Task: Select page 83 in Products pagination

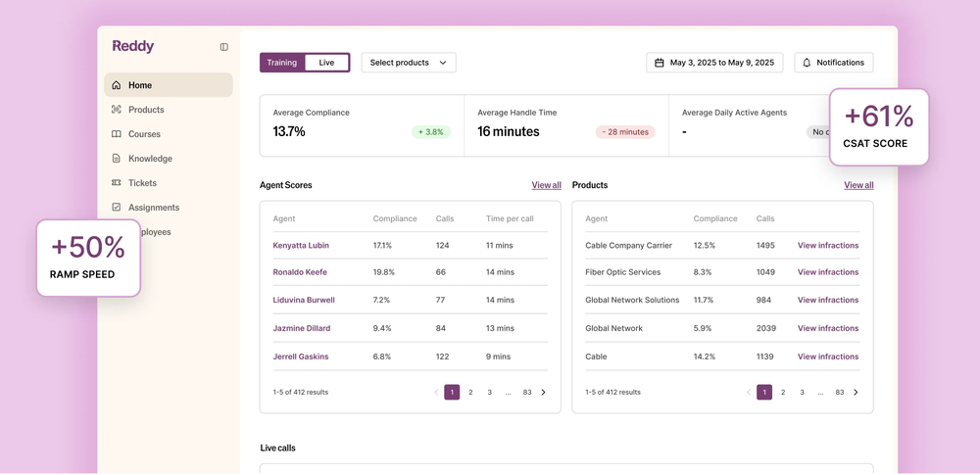Action: pos(840,393)
